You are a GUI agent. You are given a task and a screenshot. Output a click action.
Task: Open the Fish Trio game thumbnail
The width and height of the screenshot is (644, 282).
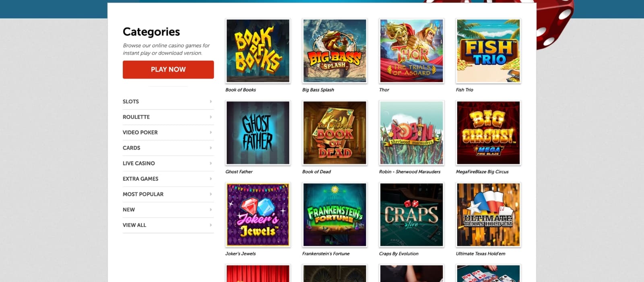coord(489,51)
